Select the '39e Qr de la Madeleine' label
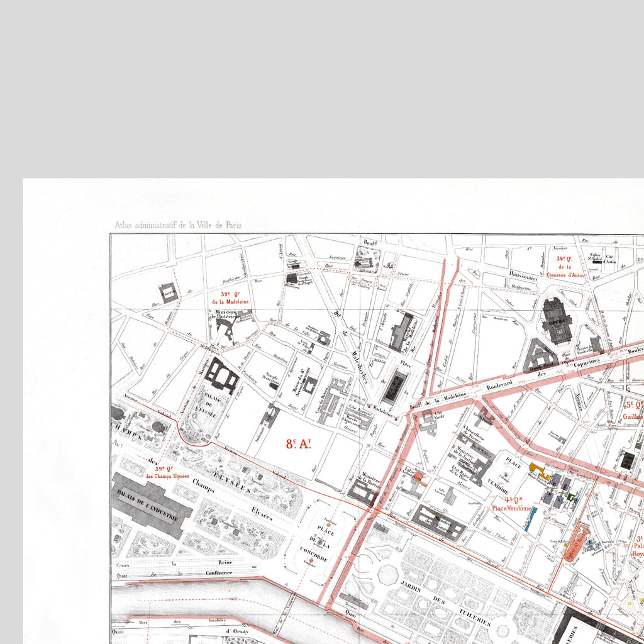644x644 pixels. tap(230, 297)
